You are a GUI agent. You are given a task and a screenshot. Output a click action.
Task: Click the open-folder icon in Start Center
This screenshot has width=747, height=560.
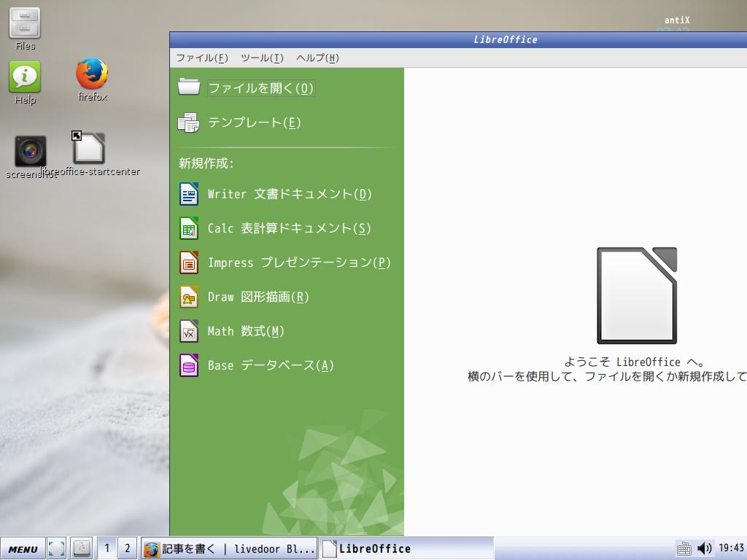[189, 87]
